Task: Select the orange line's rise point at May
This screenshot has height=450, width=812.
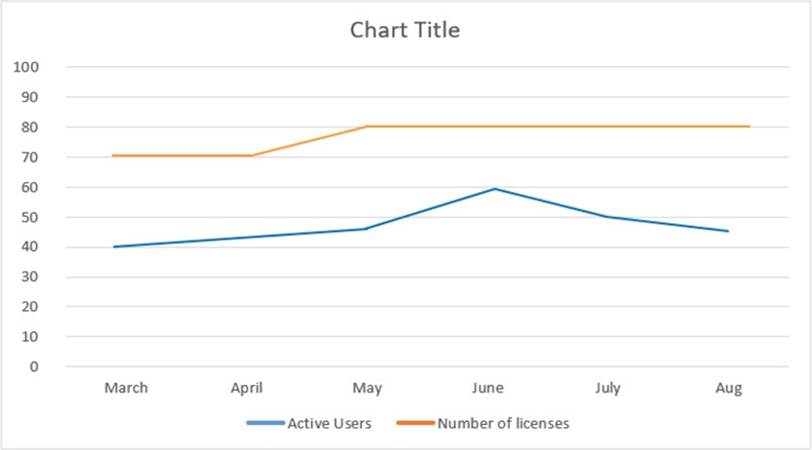Action: 367,127
